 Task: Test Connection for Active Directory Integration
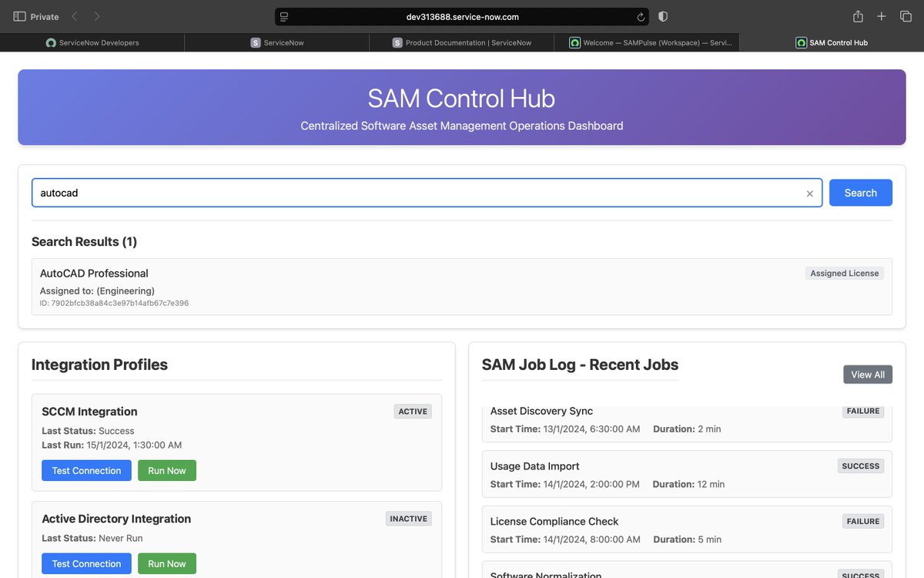point(86,563)
